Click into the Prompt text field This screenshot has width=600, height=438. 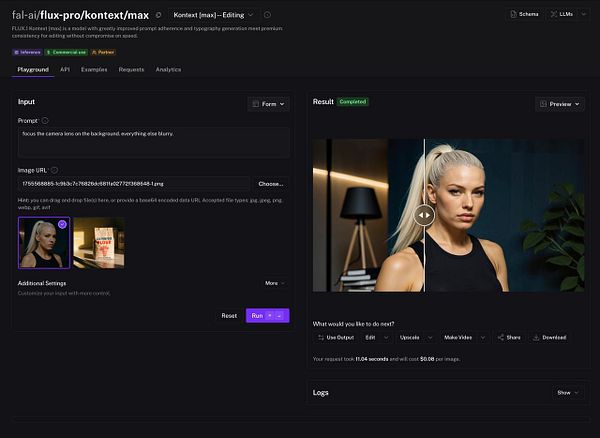pyautogui.click(x=153, y=142)
